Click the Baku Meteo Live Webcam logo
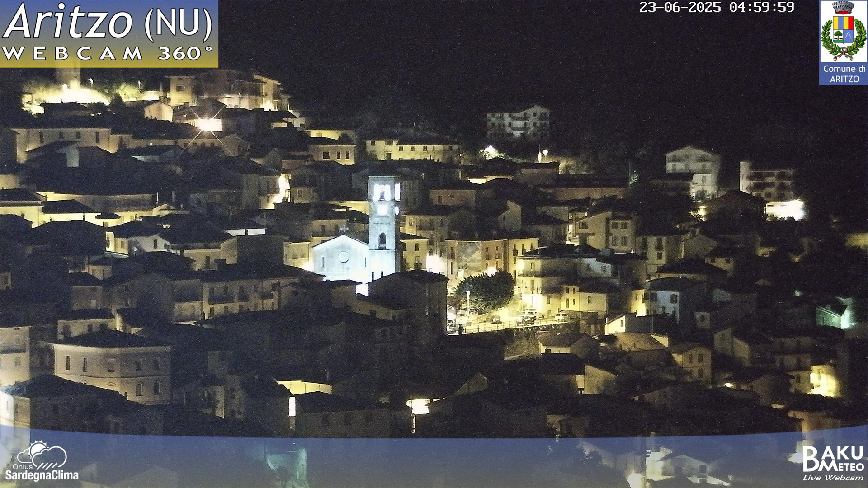 pyautogui.click(x=833, y=463)
